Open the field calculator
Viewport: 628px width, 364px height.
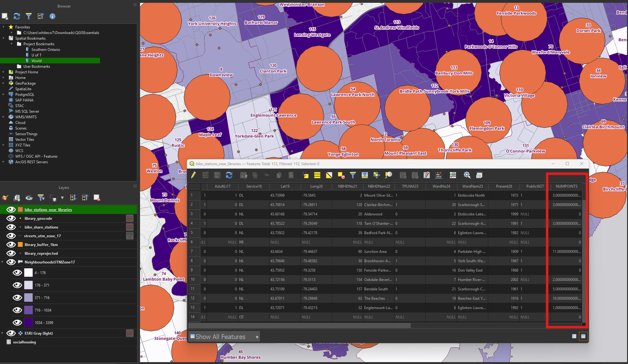tap(439, 175)
